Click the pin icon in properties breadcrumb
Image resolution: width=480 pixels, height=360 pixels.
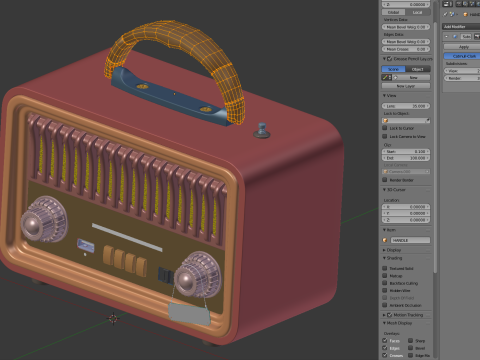pos(445,14)
